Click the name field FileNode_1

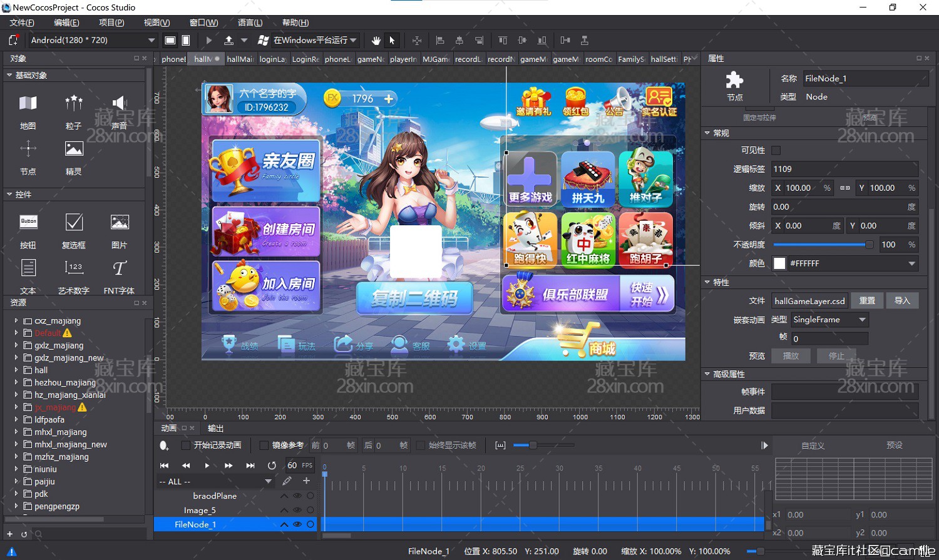click(865, 78)
